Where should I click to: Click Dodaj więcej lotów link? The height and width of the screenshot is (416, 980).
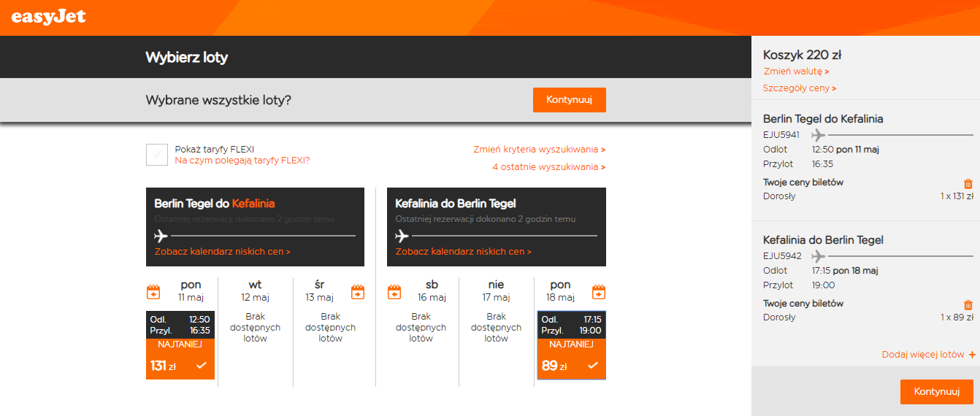click(x=923, y=355)
